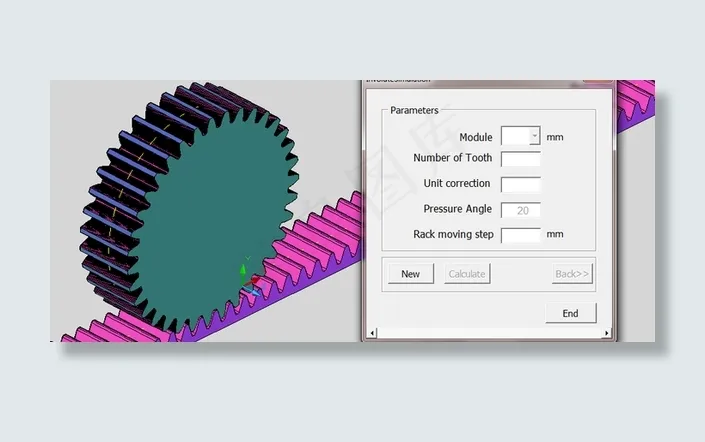This screenshot has height=442, width=705.
Task: Click the Back>> button
Action: (573, 274)
